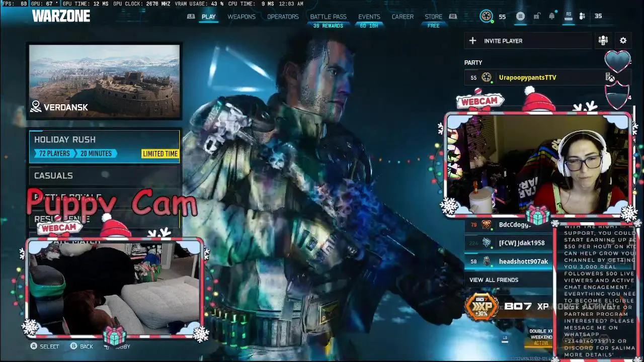The image size is (644, 362).
Task: Select friend headshott907ak
Action: (508, 261)
